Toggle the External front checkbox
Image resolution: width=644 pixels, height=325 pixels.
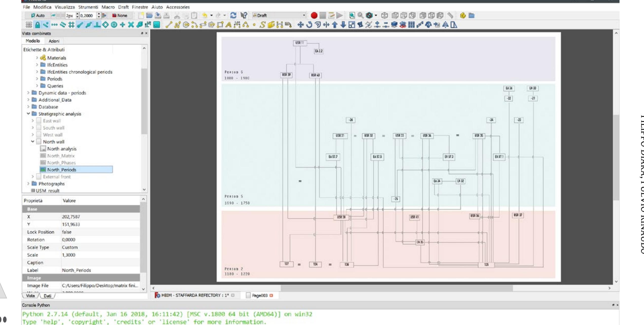pyautogui.click(x=39, y=177)
